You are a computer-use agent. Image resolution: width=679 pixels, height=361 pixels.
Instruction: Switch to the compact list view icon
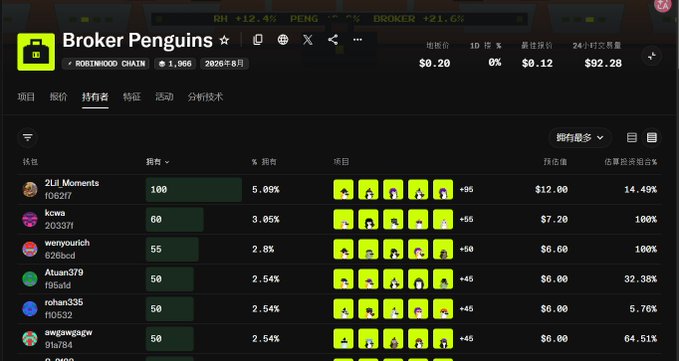click(632, 138)
